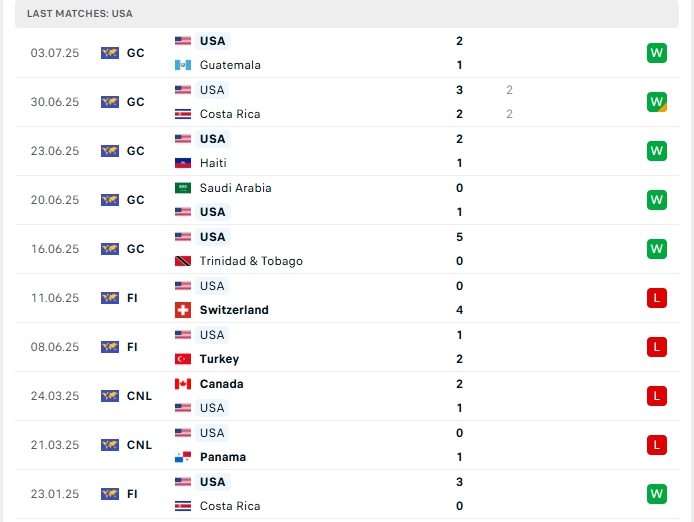Viewport: 694px width, 522px height.
Task: Click the Turkey flag icon
Action: (182, 359)
